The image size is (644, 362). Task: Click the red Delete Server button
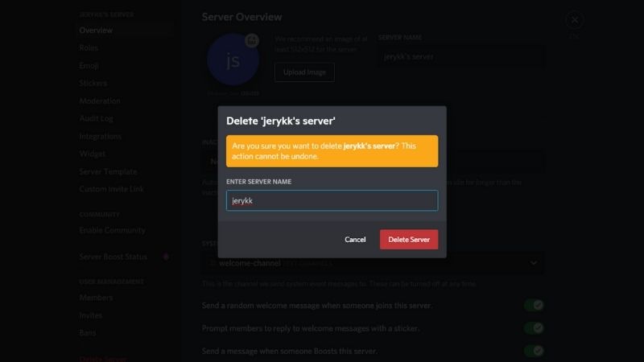click(409, 239)
